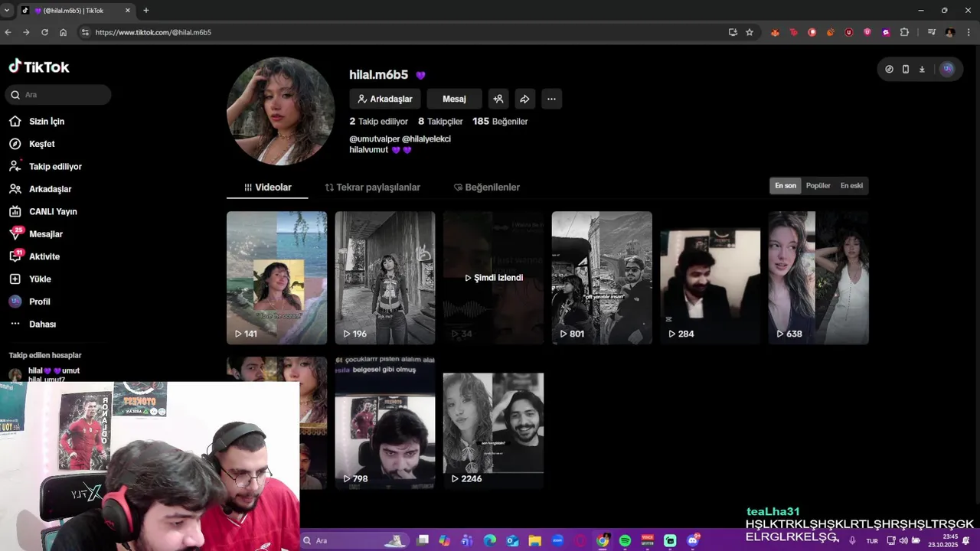Click the Chrome home button
Screen dimensions: 980x551
[63, 32]
